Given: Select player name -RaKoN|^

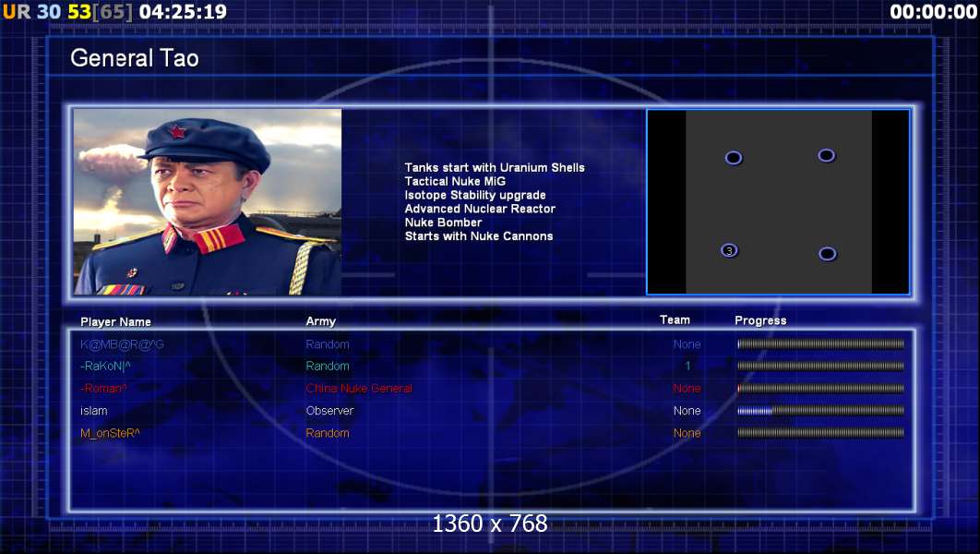Looking at the screenshot, I should pos(105,367).
